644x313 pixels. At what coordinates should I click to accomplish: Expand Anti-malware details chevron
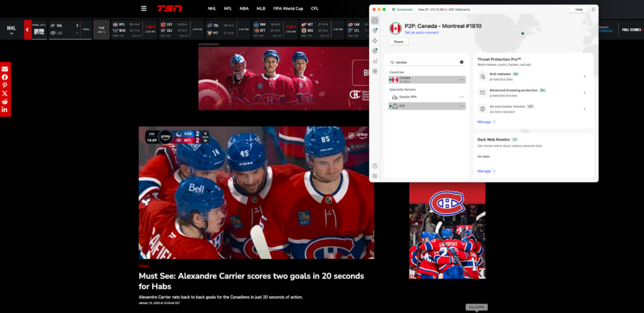(584, 76)
